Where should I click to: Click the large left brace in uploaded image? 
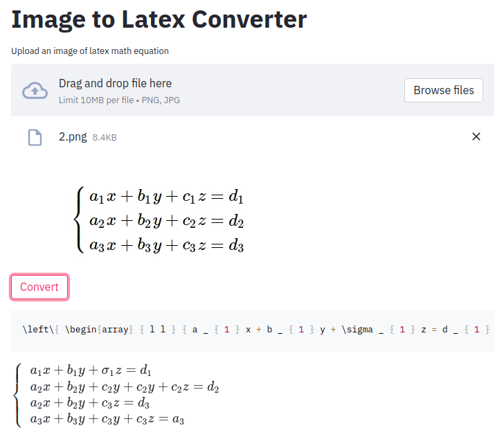pyautogui.click(x=79, y=220)
